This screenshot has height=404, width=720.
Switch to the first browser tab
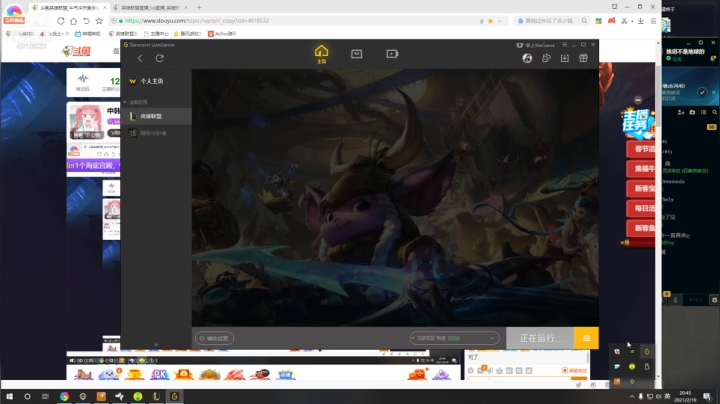69,8
